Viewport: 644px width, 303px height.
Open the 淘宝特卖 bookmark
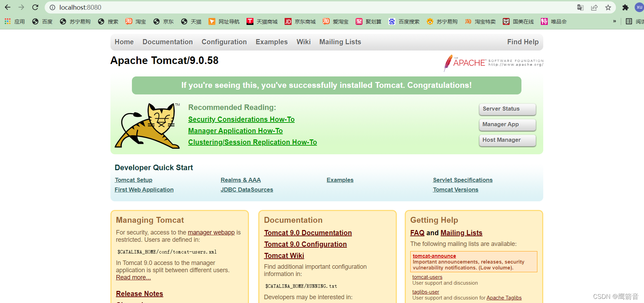tap(480, 21)
